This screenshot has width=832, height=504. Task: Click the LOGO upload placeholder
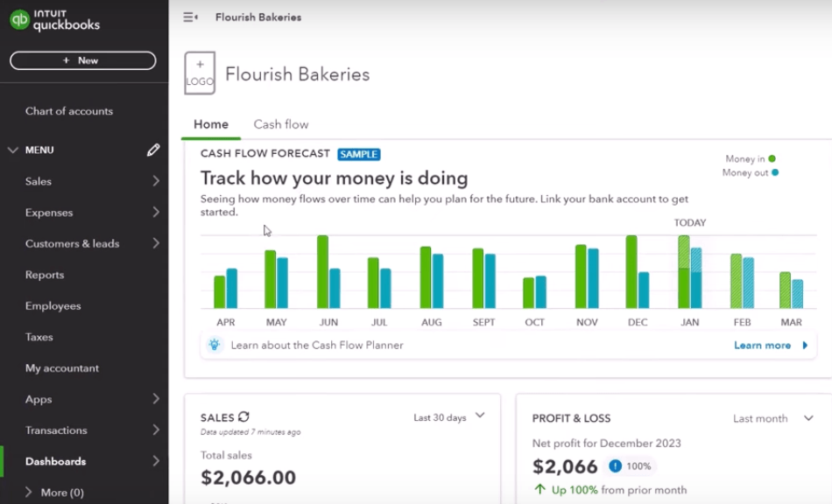coord(199,71)
